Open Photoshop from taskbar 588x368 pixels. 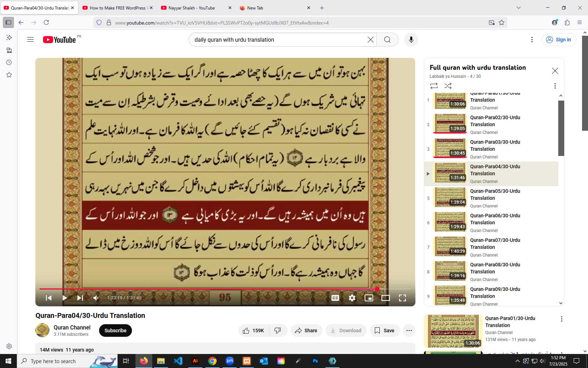coord(315,361)
